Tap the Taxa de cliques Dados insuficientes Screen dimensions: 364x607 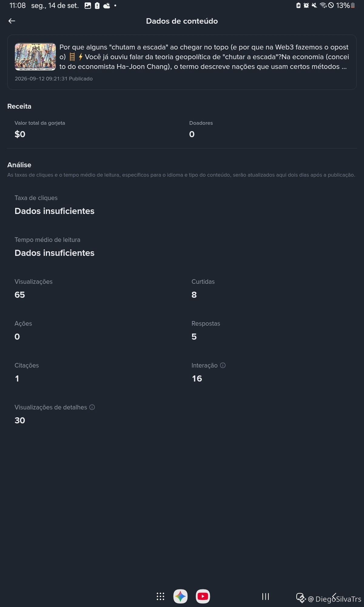[x=55, y=211]
